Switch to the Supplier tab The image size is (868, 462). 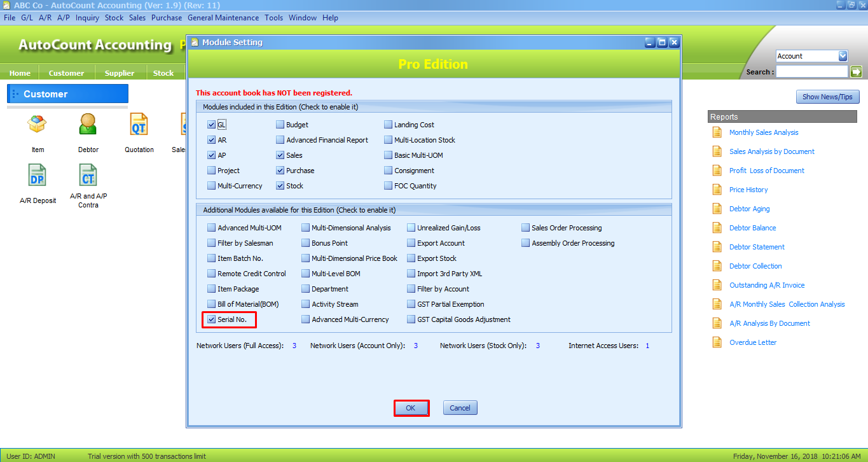click(120, 73)
